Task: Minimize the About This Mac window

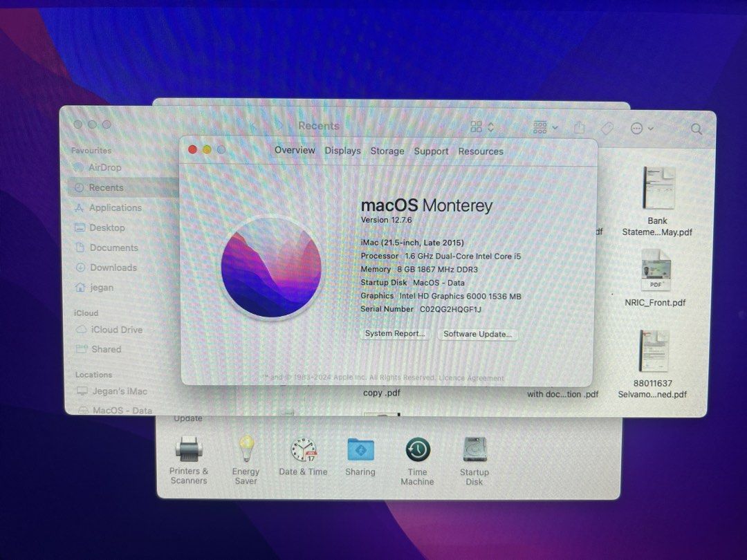Action: point(207,149)
